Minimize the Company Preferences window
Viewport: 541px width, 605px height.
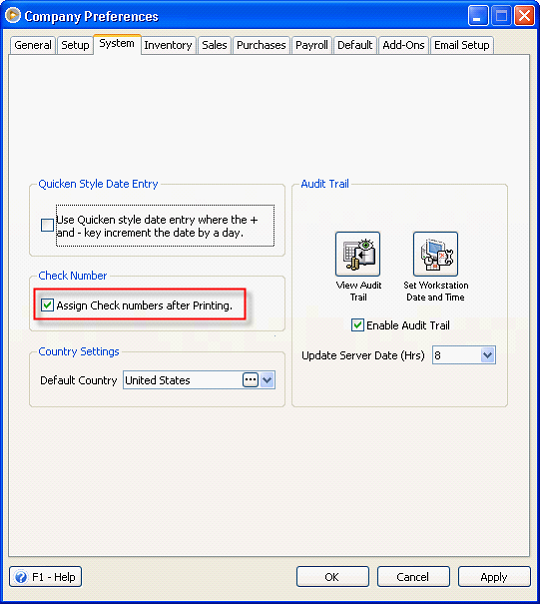point(478,16)
